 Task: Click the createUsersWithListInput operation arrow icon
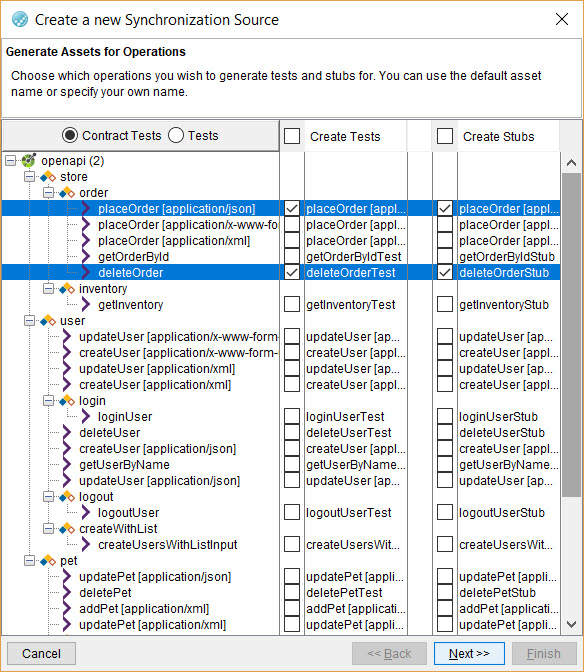click(x=86, y=545)
